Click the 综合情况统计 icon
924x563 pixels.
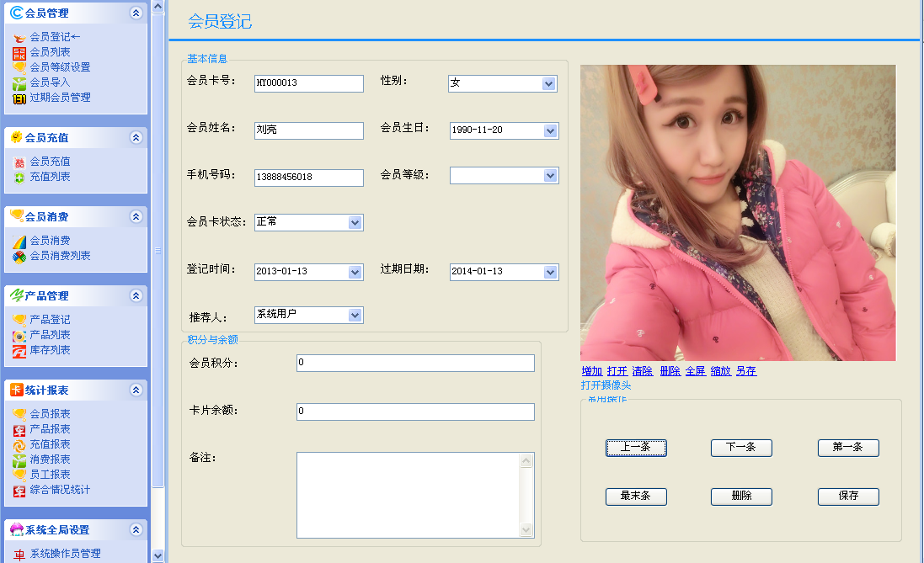pos(19,490)
